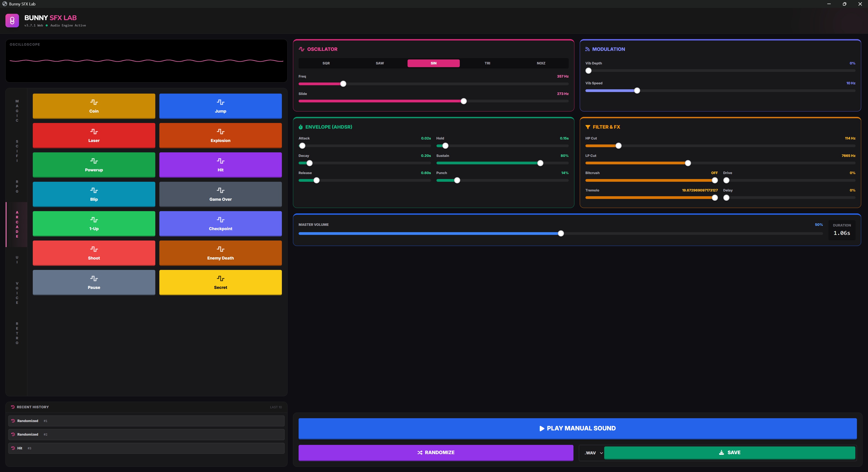This screenshot has height=472, width=868.
Task: Select the Powerup sound effect
Action: tap(94, 165)
